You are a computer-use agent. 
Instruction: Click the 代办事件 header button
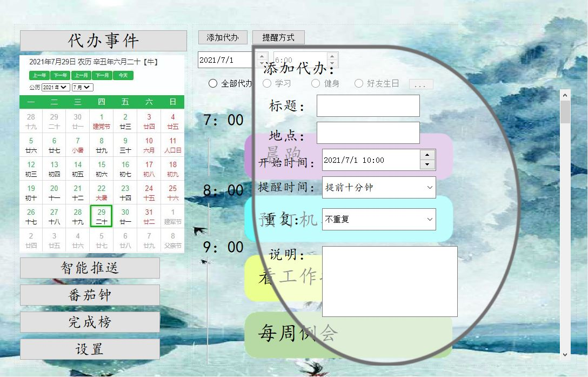point(104,41)
